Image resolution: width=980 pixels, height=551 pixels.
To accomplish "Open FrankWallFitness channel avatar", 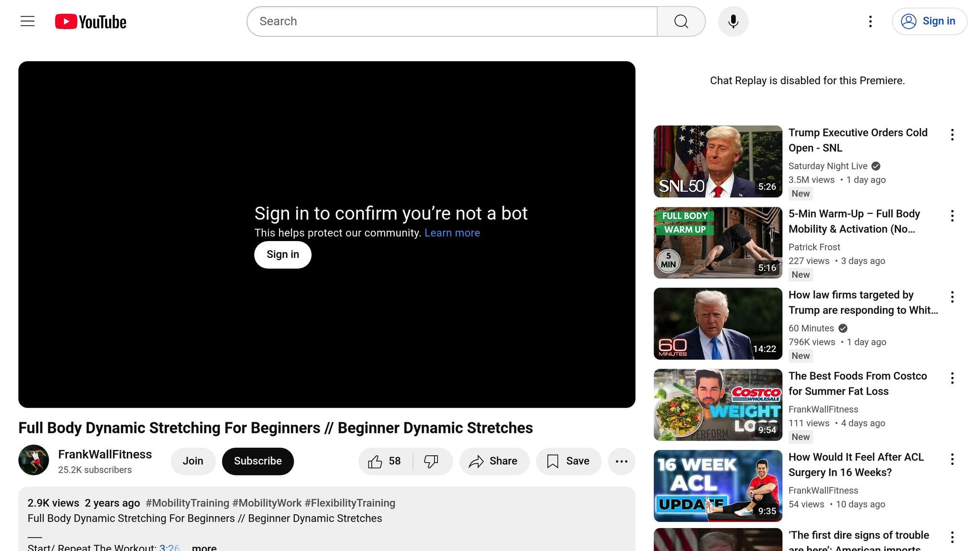I will [33, 460].
